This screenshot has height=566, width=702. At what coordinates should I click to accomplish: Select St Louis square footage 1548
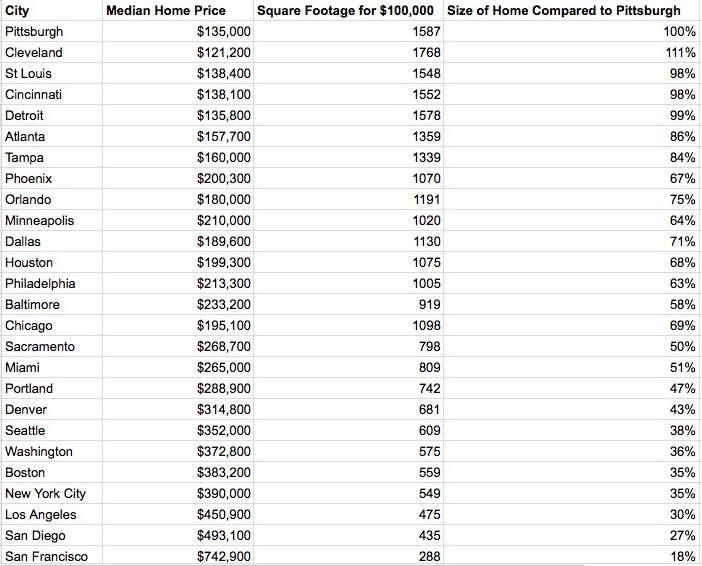pos(349,73)
